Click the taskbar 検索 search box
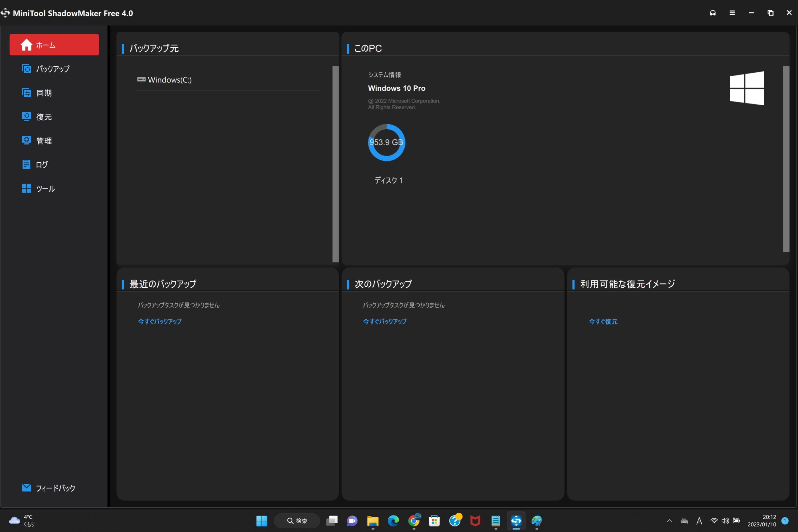Image resolution: width=798 pixels, height=532 pixels. click(x=297, y=520)
